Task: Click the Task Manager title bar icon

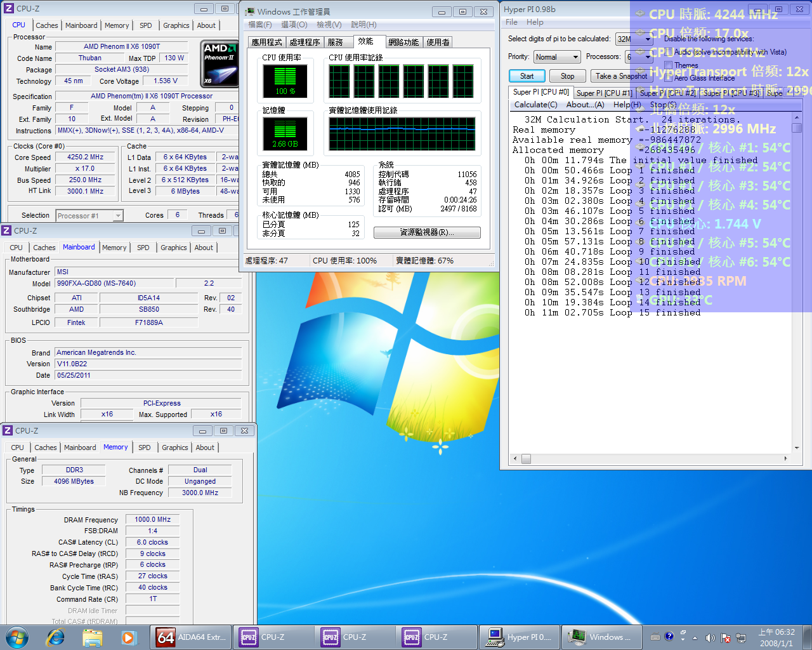Action: 250,11
